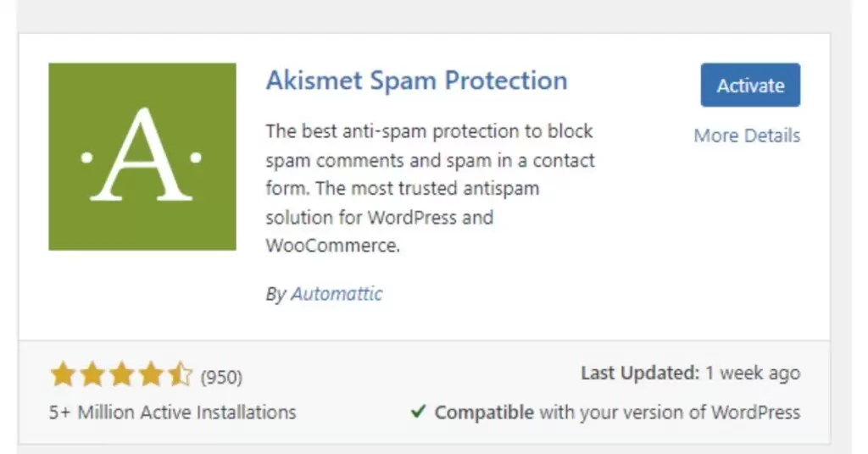This screenshot has height=454, width=868.
Task: Open the Akismet Spam Protection title link
Action: (417, 80)
